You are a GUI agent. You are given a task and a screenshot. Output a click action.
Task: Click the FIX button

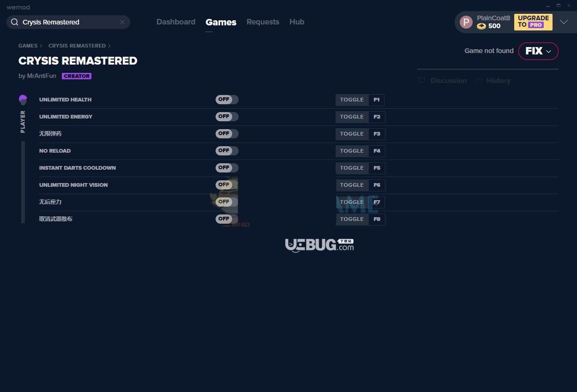538,51
